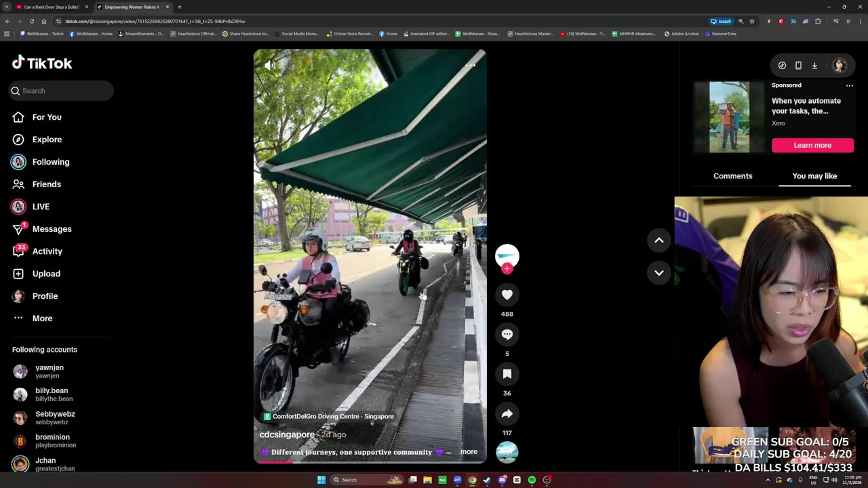Bookmark this page with the star icon
This screenshot has width=868, height=488.
tap(751, 21)
